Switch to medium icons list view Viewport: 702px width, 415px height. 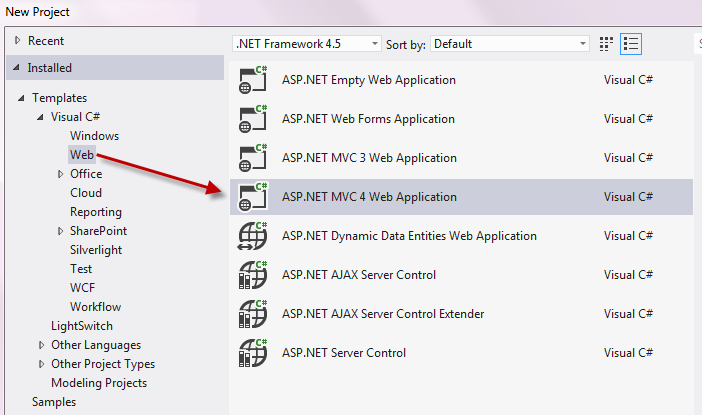[631, 44]
